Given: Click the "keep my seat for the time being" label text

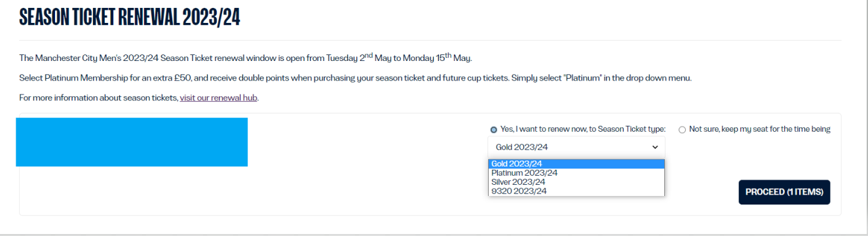Looking at the screenshot, I should [776, 129].
